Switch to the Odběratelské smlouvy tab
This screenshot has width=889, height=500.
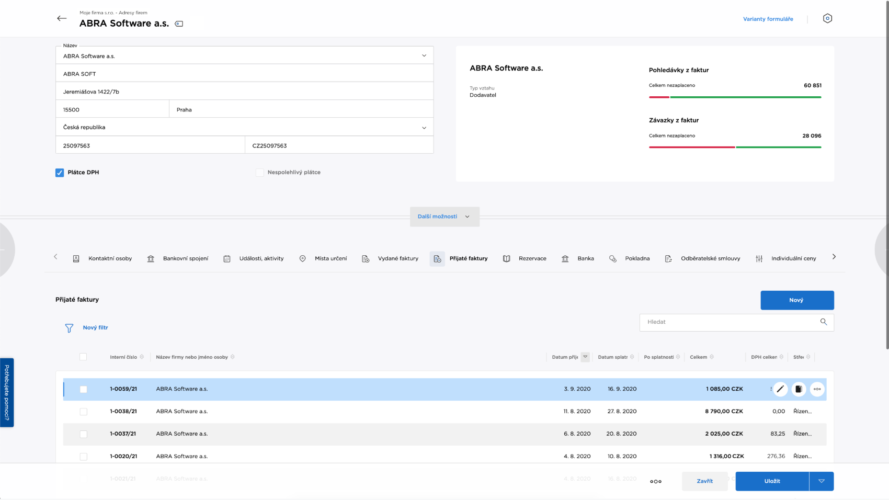(x=703, y=259)
